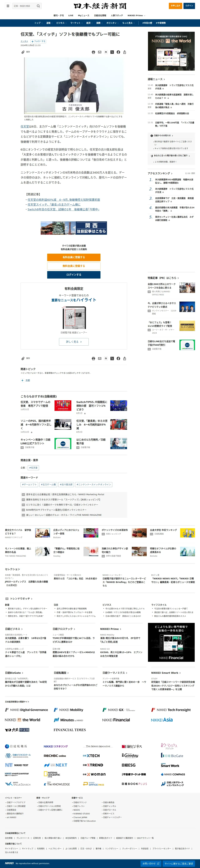Click the NIKKEI GX logo
The image size is (200, 868).
tap(119, 710)
